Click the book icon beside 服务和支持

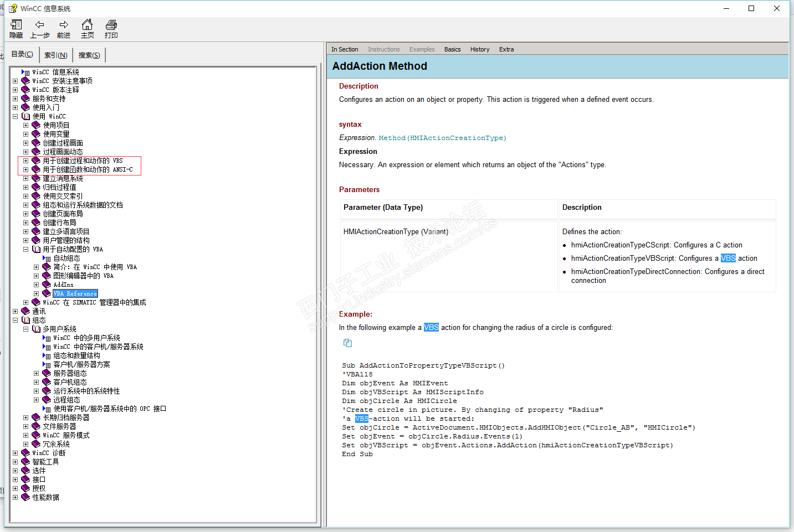(25, 99)
